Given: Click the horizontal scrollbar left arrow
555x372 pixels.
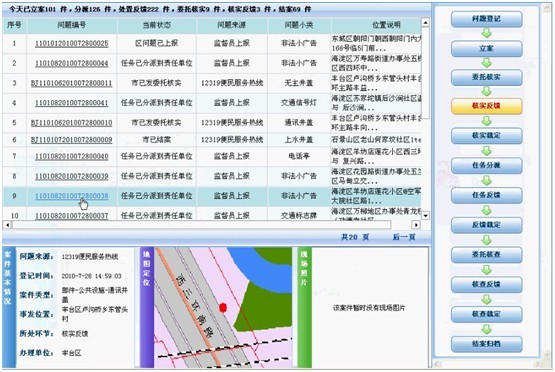Looking at the screenshot, I should [7, 225].
